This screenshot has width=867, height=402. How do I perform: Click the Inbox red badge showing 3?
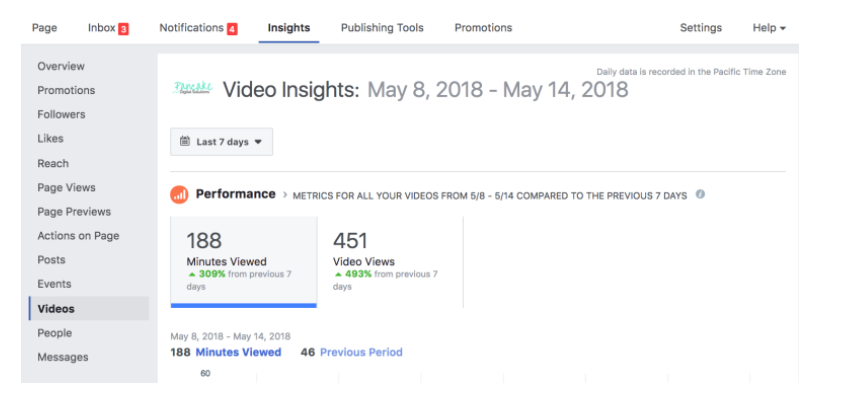123,29
